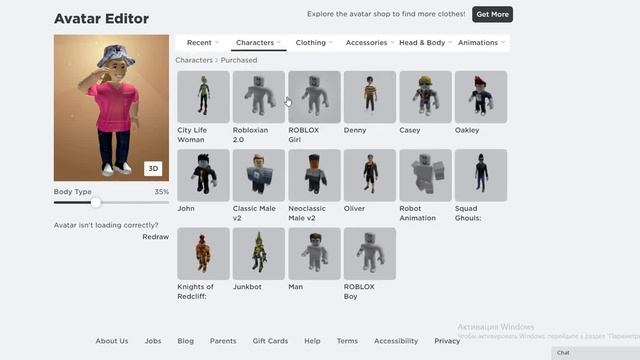This screenshot has width=640, height=360.
Task: Select the Denny character thumbnail
Action: pyautogui.click(x=370, y=97)
